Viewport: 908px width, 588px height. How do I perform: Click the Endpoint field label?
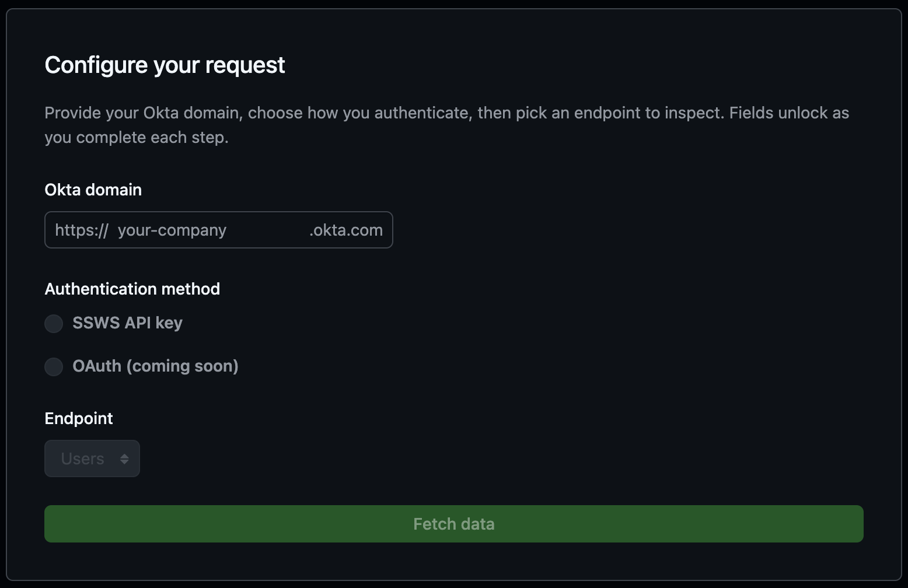pyautogui.click(x=79, y=419)
